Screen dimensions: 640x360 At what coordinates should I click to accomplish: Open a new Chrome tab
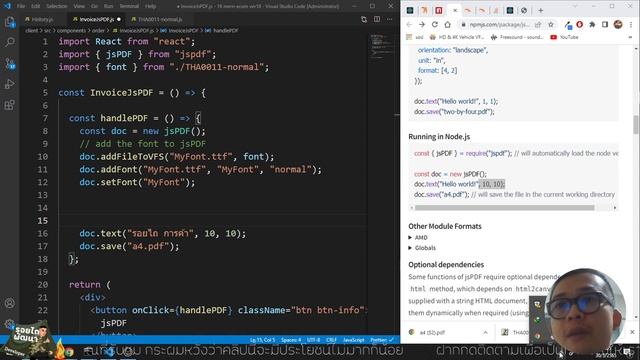click(540, 11)
